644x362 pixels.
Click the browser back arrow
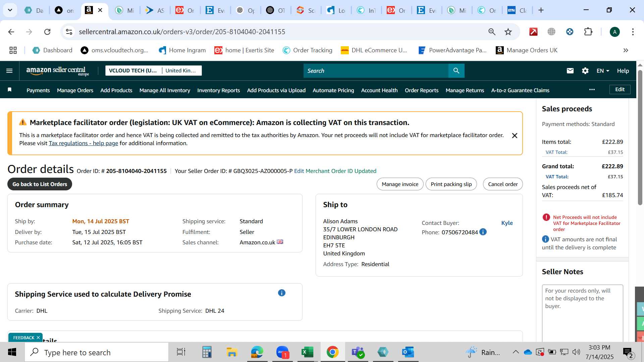coord(11,32)
